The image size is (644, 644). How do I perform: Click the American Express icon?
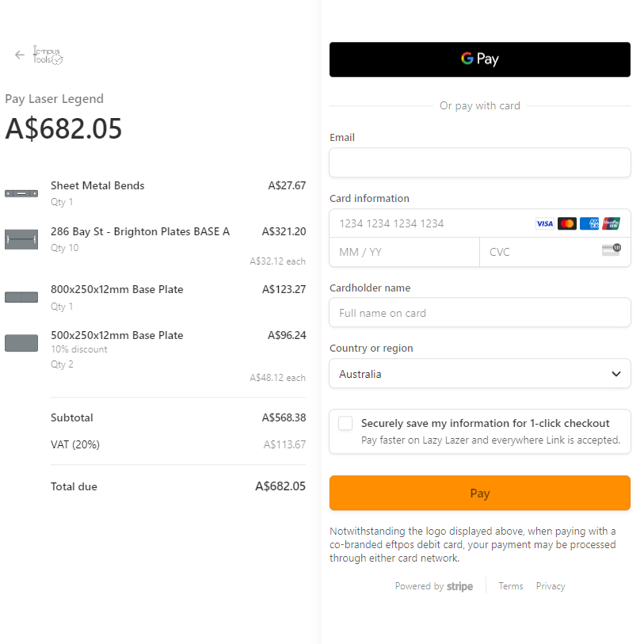click(589, 223)
